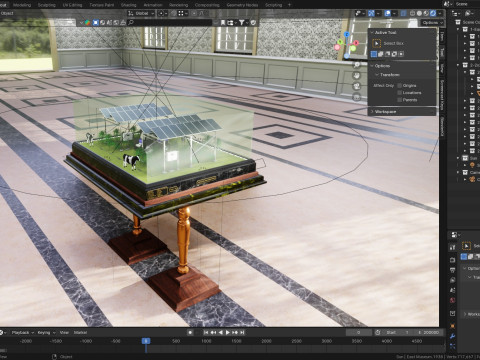Toggle the camera view icon
This screenshot has height=360, width=480.
357,87
